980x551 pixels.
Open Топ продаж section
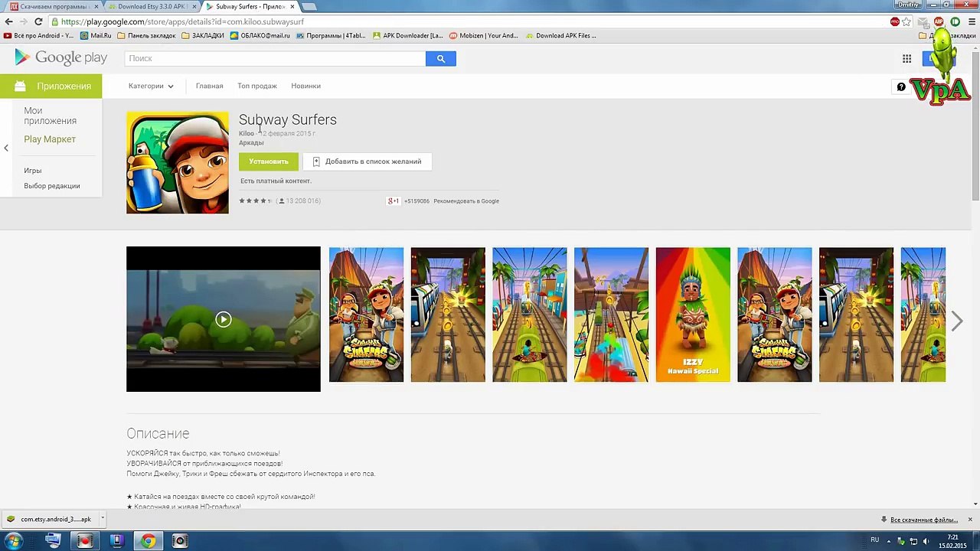pyautogui.click(x=257, y=86)
